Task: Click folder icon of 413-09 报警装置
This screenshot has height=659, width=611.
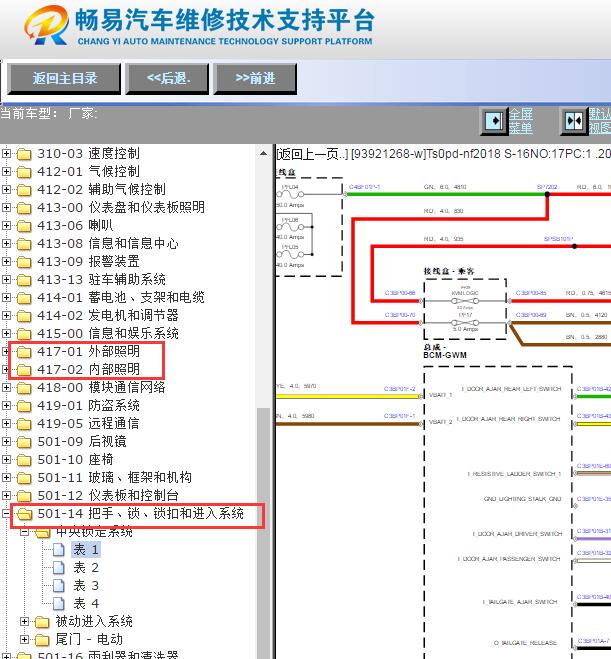Action: (x=24, y=262)
